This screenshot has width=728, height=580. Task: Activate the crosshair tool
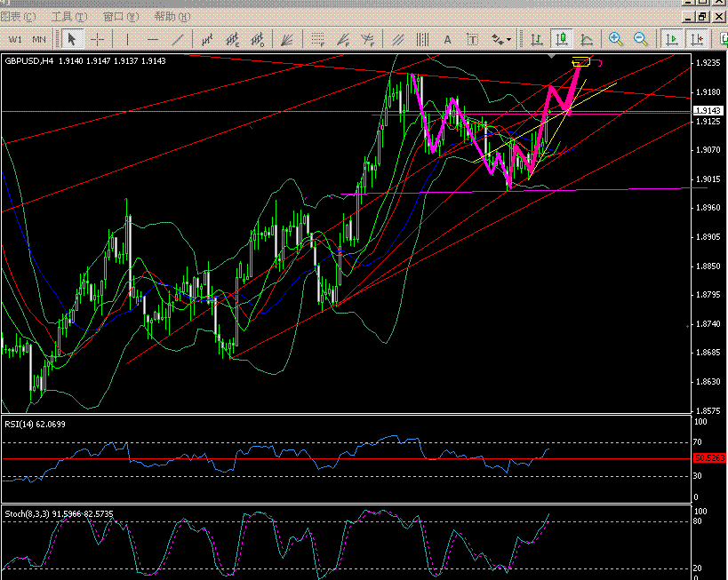pos(97,39)
